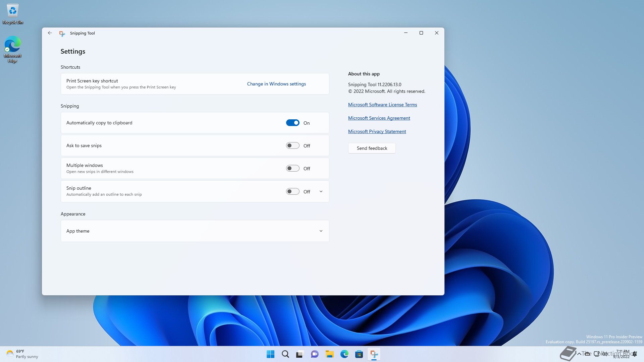Open the weather widget showing 69°F
The height and width of the screenshot is (362, 644).
(22, 354)
